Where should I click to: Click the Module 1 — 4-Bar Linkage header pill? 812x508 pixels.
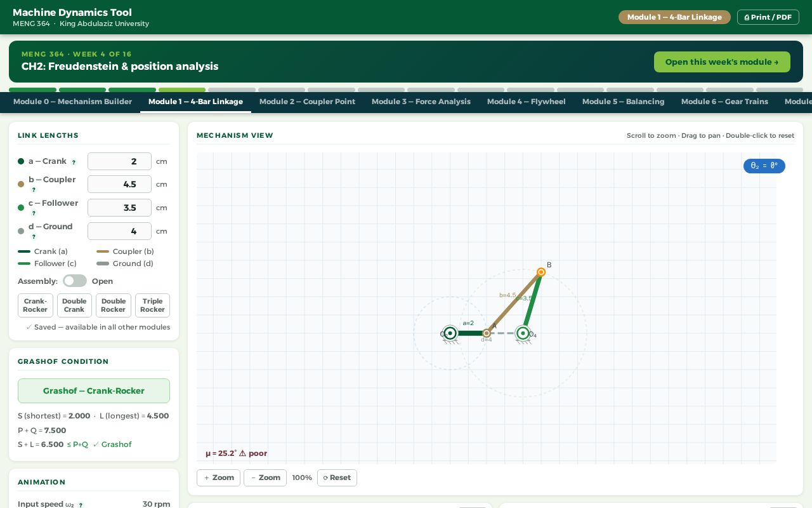point(674,17)
